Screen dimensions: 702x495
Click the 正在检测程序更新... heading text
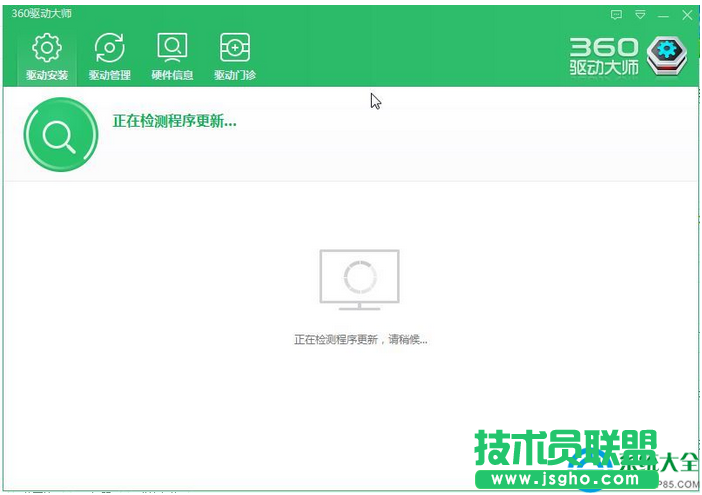(x=175, y=121)
